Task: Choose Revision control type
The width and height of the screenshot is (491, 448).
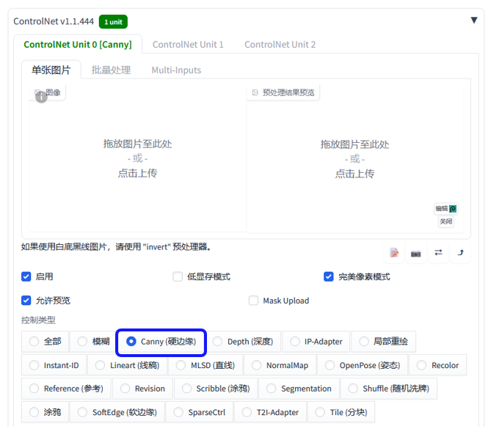Action: pos(142,389)
